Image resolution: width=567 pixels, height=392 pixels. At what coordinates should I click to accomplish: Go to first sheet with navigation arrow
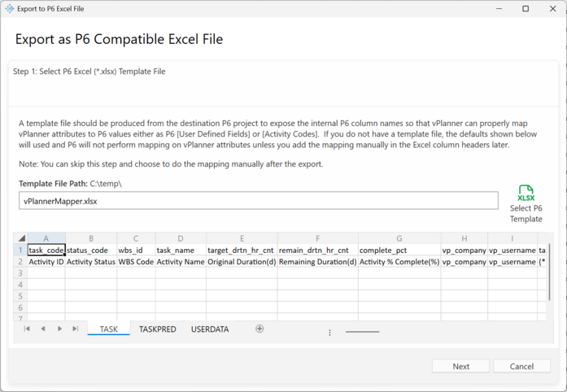pos(27,329)
